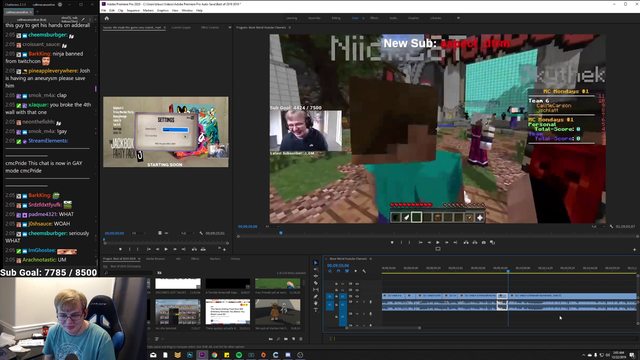
Task: Click the Overwrite button in the Source monitor
Action: (x=203, y=249)
